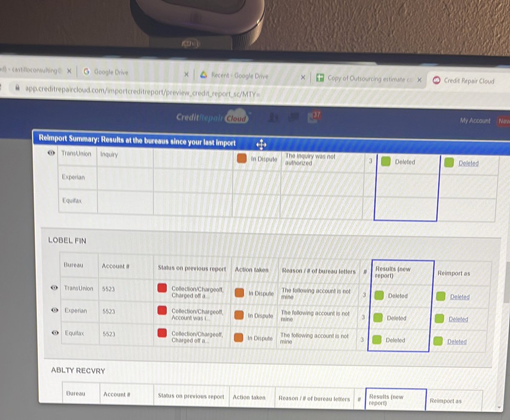Click Drive icon on Recent - Google Drive tab
510x420 pixels.
(x=203, y=75)
